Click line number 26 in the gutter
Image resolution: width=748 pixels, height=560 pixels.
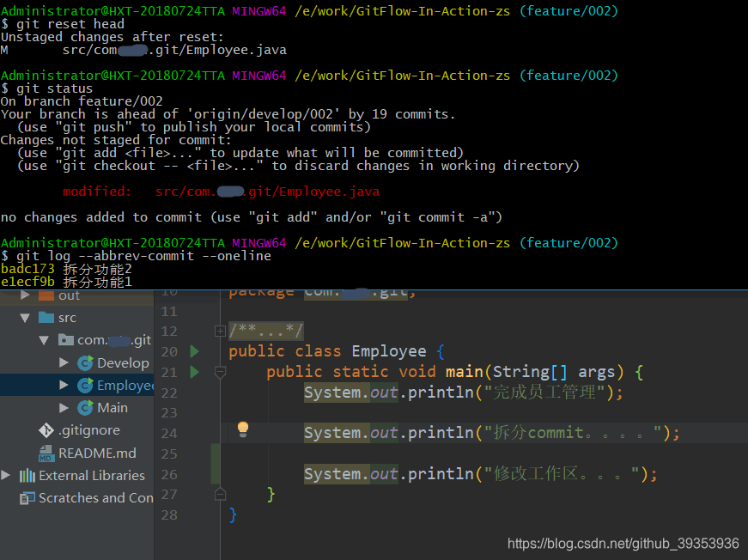point(169,475)
